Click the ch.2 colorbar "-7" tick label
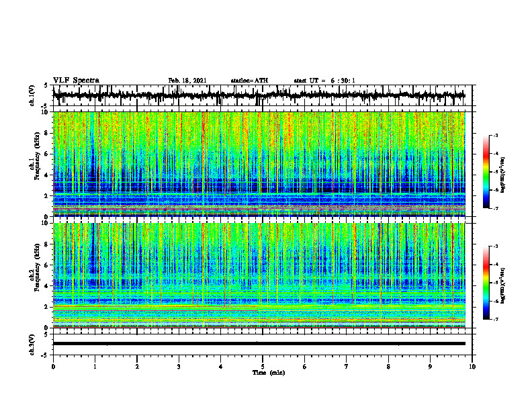 (496, 319)
